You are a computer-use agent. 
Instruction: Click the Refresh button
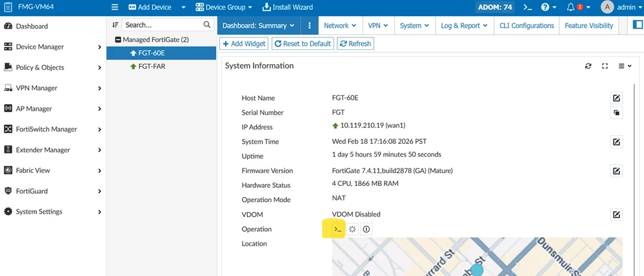355,43
